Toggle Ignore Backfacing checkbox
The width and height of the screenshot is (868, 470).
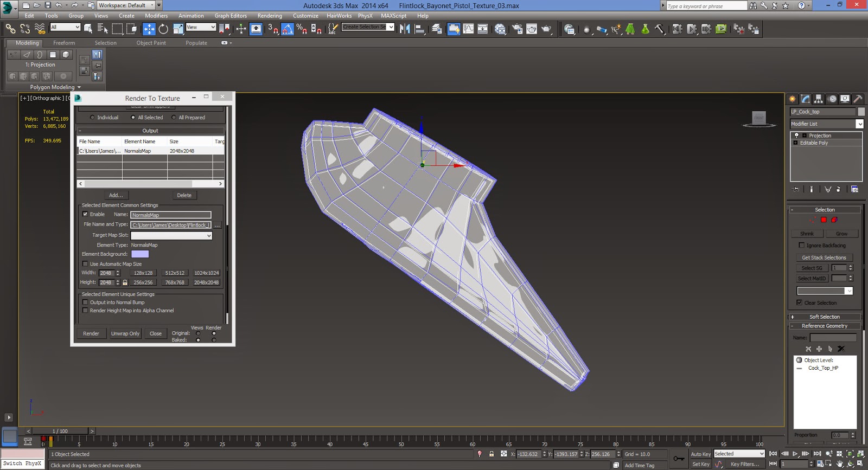tap(801, 246)
